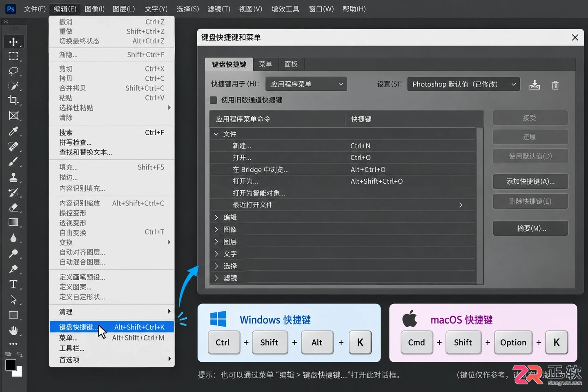Delete the shortcut set with trash icon
The image size is (588, 392).
click(x=555, y=85)
